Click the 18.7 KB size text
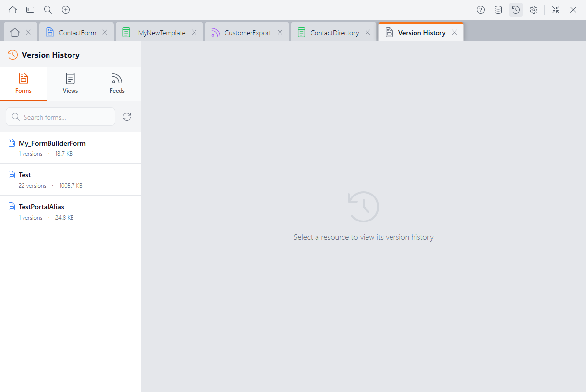 coord(64,153)
